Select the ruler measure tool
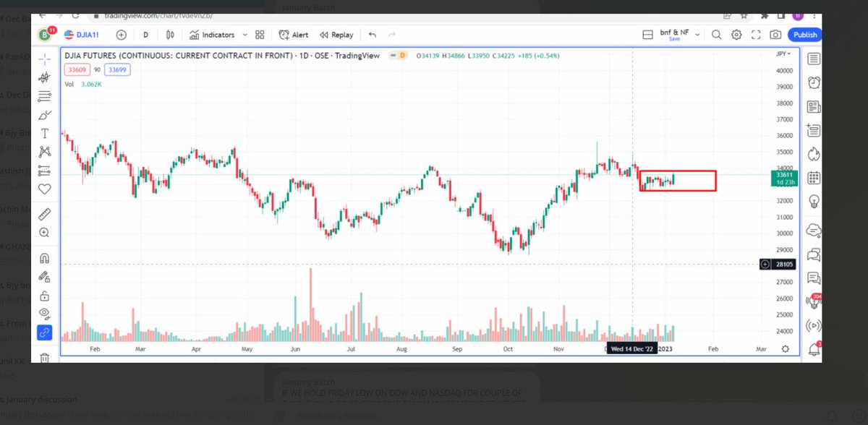 [45, 213]
